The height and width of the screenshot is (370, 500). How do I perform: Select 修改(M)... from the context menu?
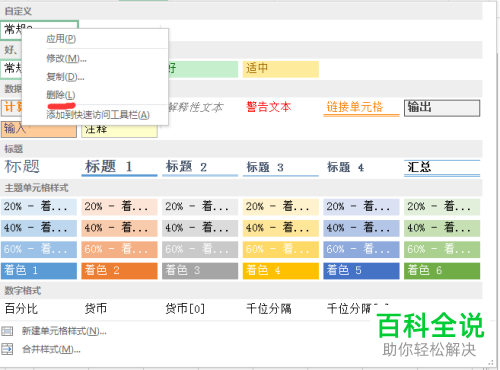pos(95,59)
